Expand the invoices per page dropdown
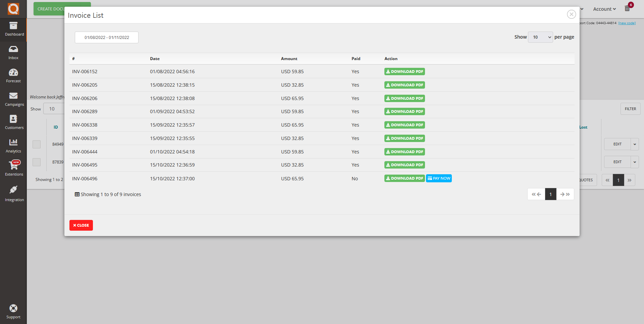Screen dimensions: 644x324 tap(540, 37)
